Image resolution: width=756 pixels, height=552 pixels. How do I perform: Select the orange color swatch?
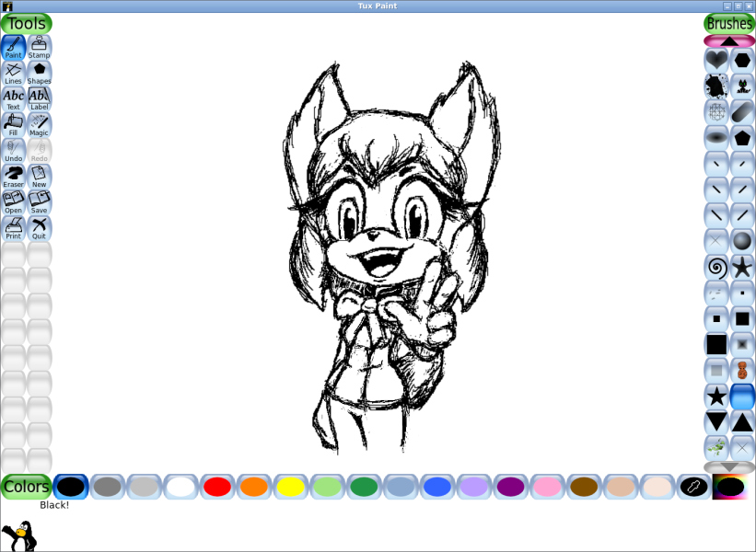click(254, 487)
